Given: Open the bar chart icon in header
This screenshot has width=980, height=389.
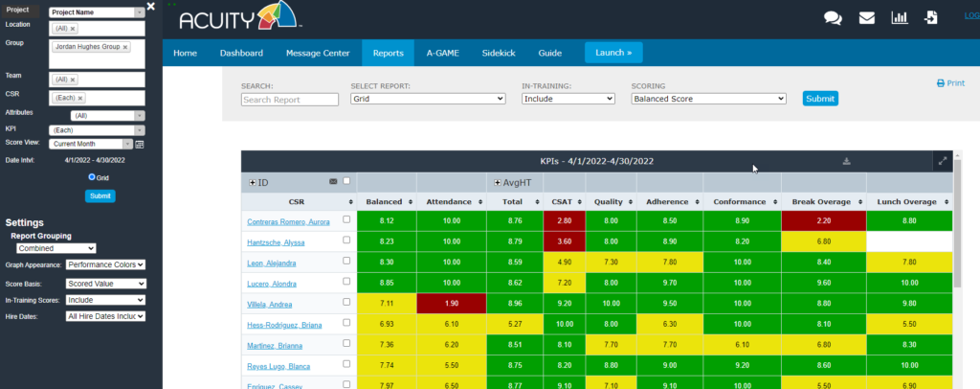Looking at the screenshot, I should point(899,17).
